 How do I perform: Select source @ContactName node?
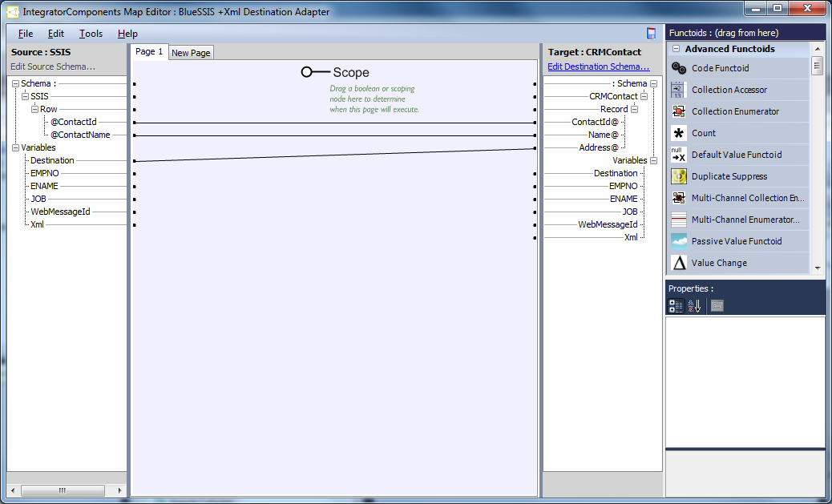pyautogui.click(x=81, y=135)
